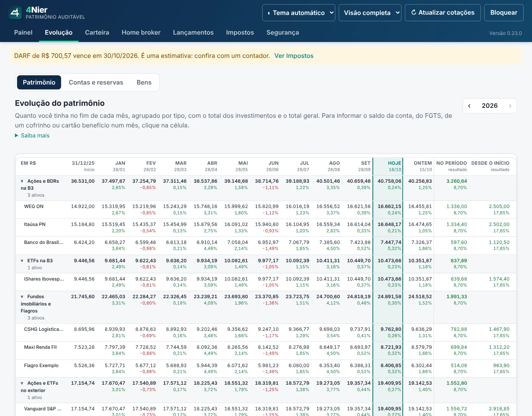Click the Vanguard S&P row label
Image resolution: width=532 pixels, height=416 pixels.
43,409
